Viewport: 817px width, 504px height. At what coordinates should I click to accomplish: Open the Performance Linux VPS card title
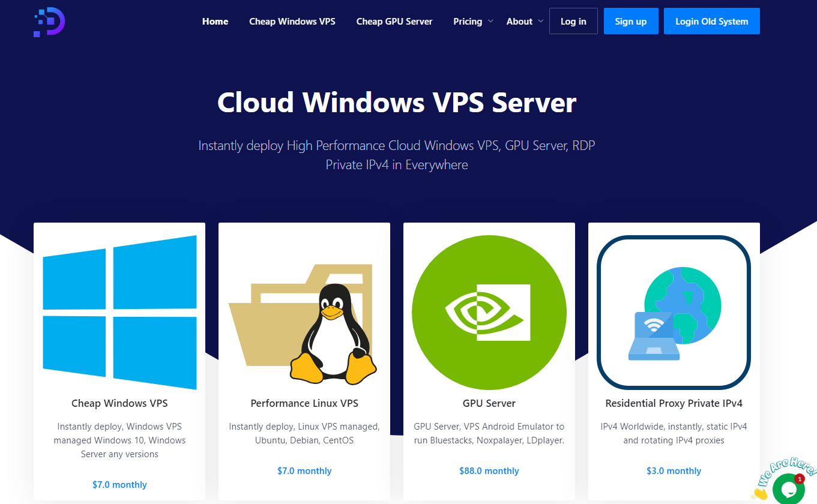pyautogui.click(x=304, y=403)
